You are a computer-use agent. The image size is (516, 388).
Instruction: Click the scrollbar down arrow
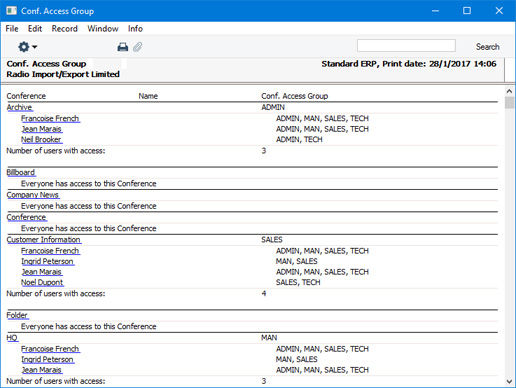pos(509,381)
